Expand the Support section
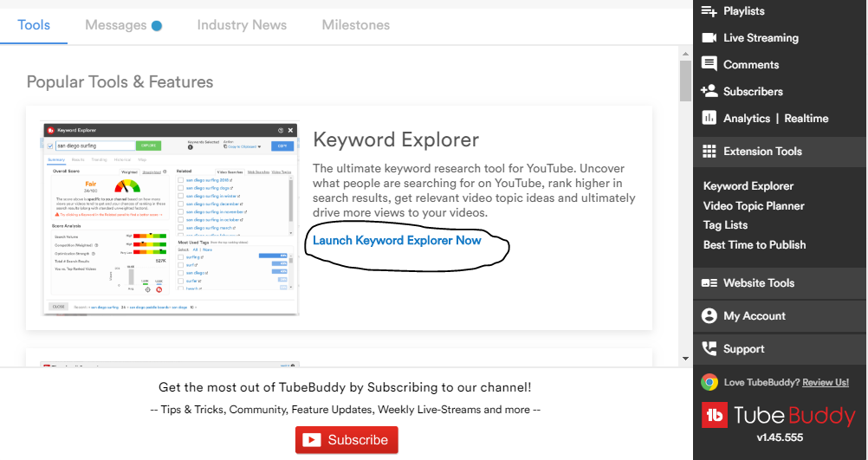This screenshot has width=868, height=460. tap(780, 349)
